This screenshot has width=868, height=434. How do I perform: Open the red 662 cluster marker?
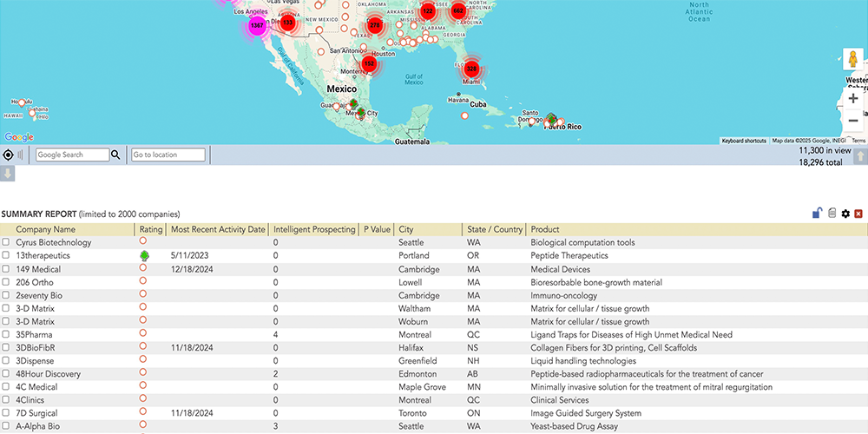click(458, 10)
